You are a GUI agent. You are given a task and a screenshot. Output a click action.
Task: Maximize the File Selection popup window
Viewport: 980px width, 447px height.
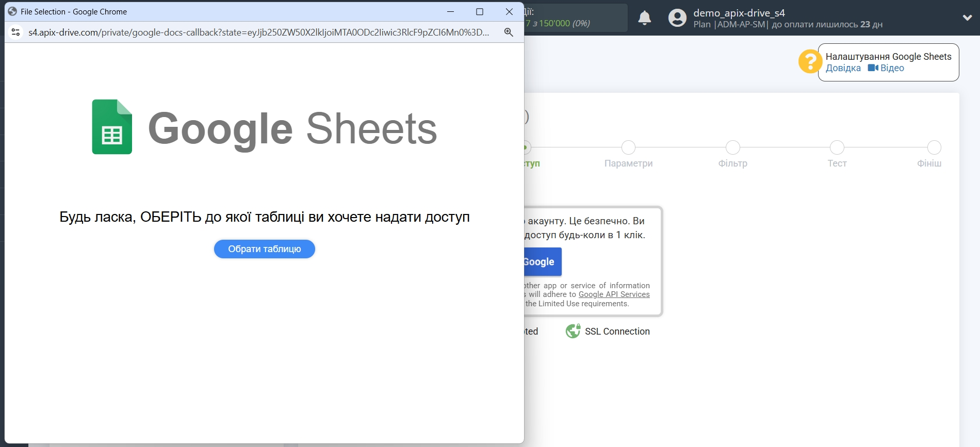click(x=480, y=11)
